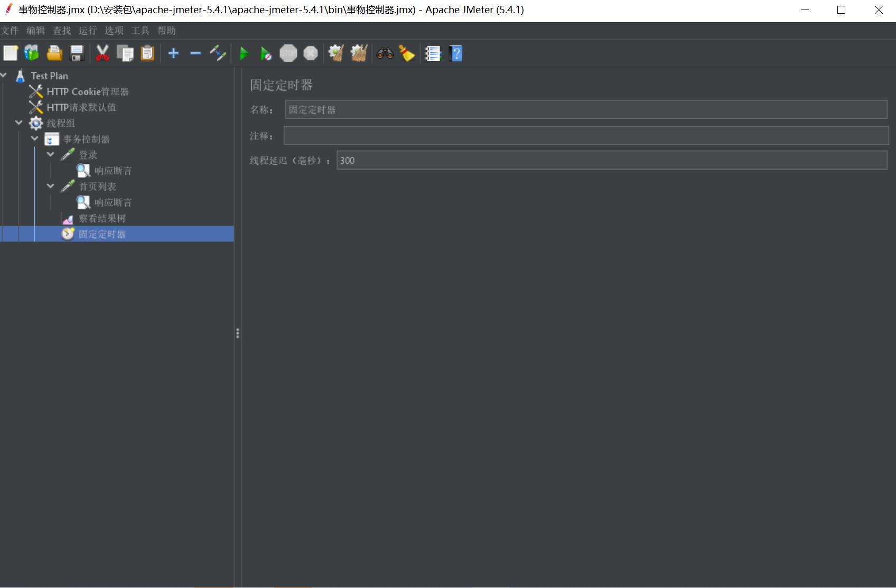
Task: Click the Copy icon in toolbar
Action: (125, 53)
